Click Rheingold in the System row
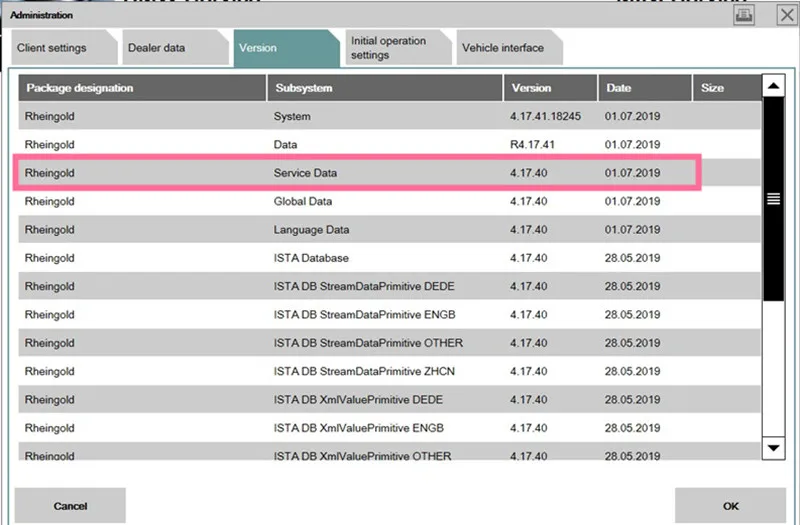The image size is (800, 525). 49,116
